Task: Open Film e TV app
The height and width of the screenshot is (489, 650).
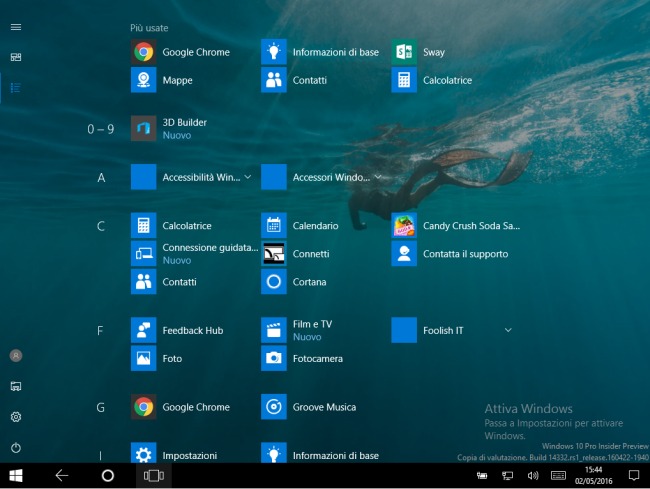Action: point(297,330)
